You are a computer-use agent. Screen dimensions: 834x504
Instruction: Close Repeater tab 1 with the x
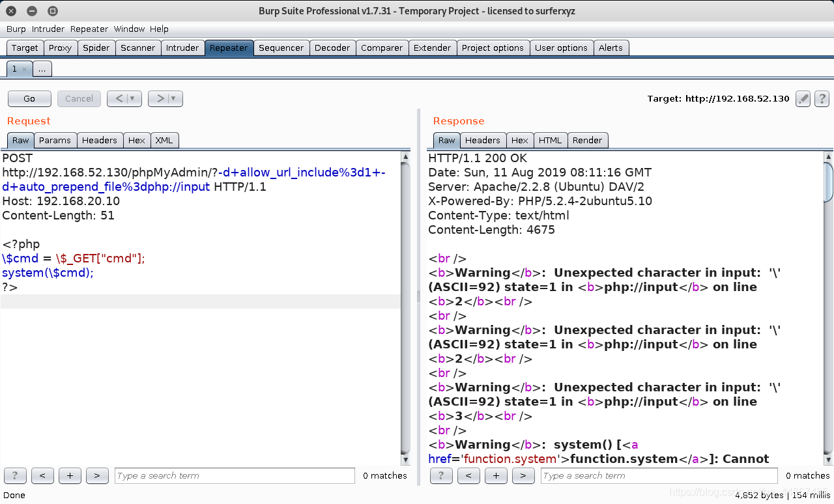coord(24,69)
